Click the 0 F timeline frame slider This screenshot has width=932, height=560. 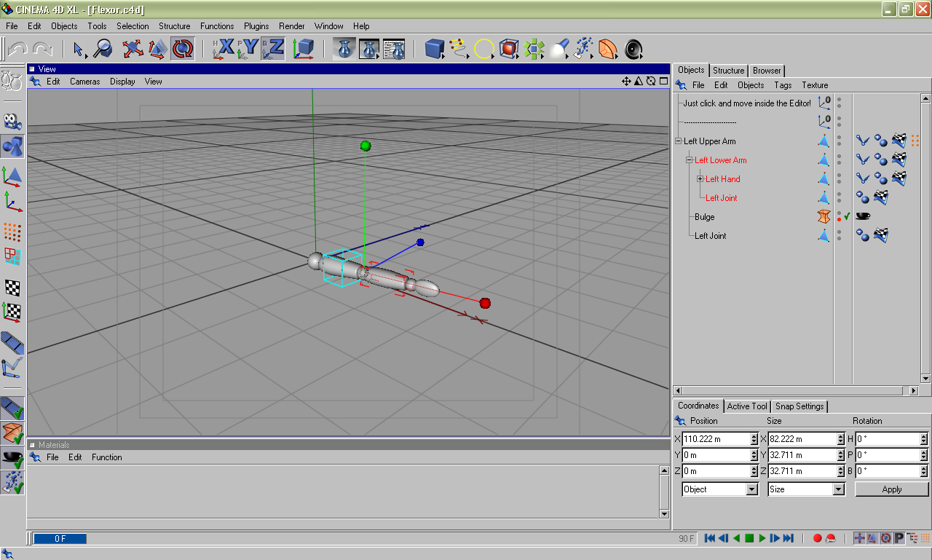click(x=60, y=539)
